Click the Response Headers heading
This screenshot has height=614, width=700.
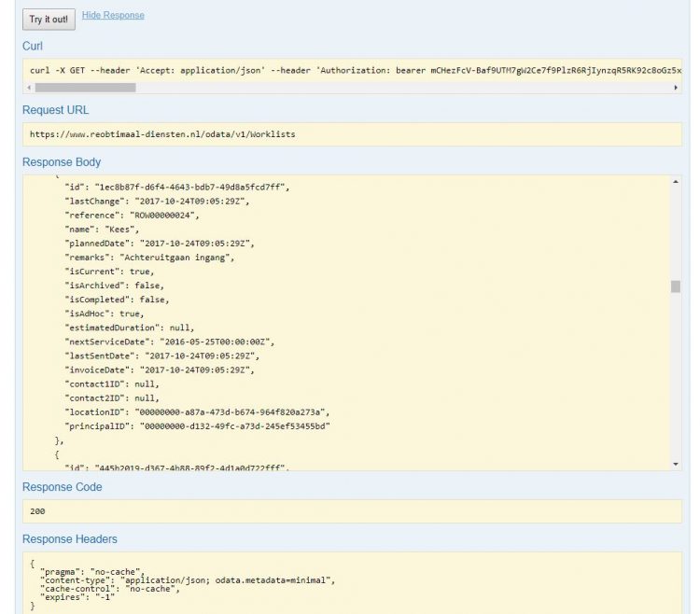pyautogui.click(x=70, y=539)
